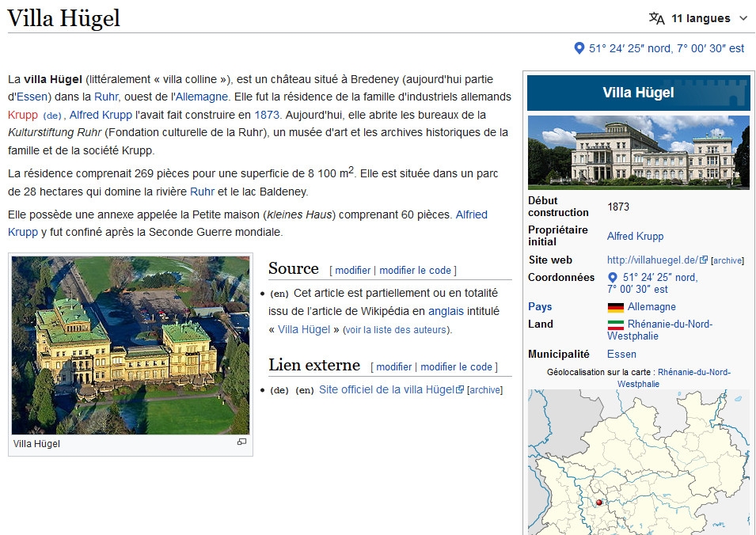Click 'modifier le code' beside Lien externe
This screenshot has height=535, width=756.
[456, 366]
